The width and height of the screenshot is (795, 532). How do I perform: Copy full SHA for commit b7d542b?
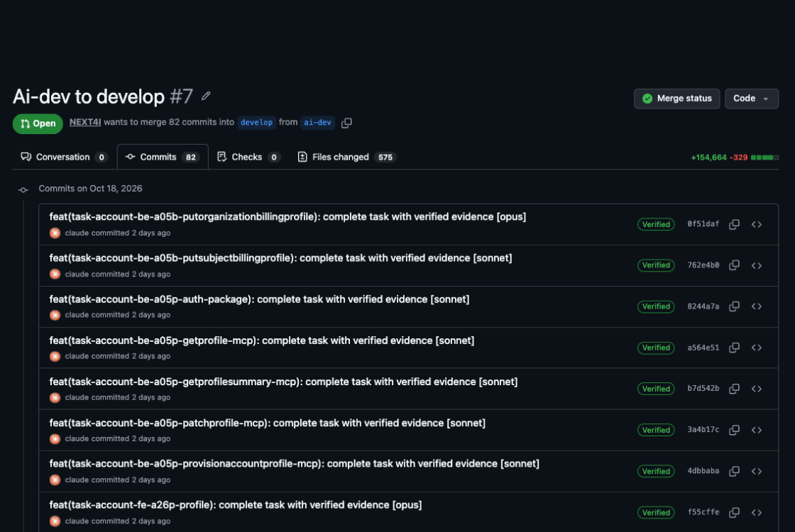point(734,389)
